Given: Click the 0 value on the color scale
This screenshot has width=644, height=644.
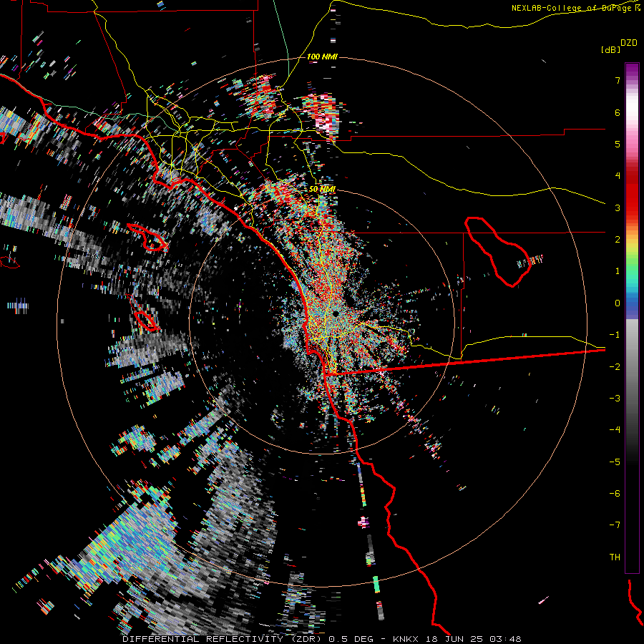Looking at the screenshot, I should [618, 303].
